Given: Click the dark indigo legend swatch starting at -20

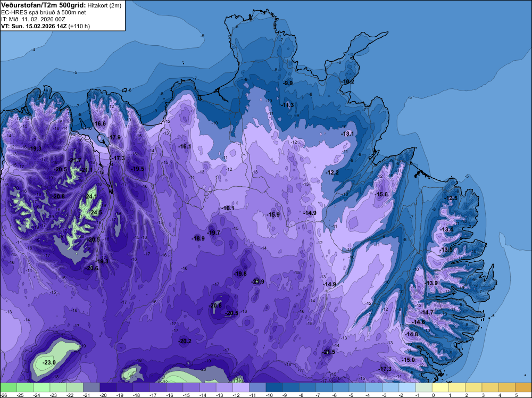Looking at the screenshot, I should pyautogui.click(x=108, y=387).
